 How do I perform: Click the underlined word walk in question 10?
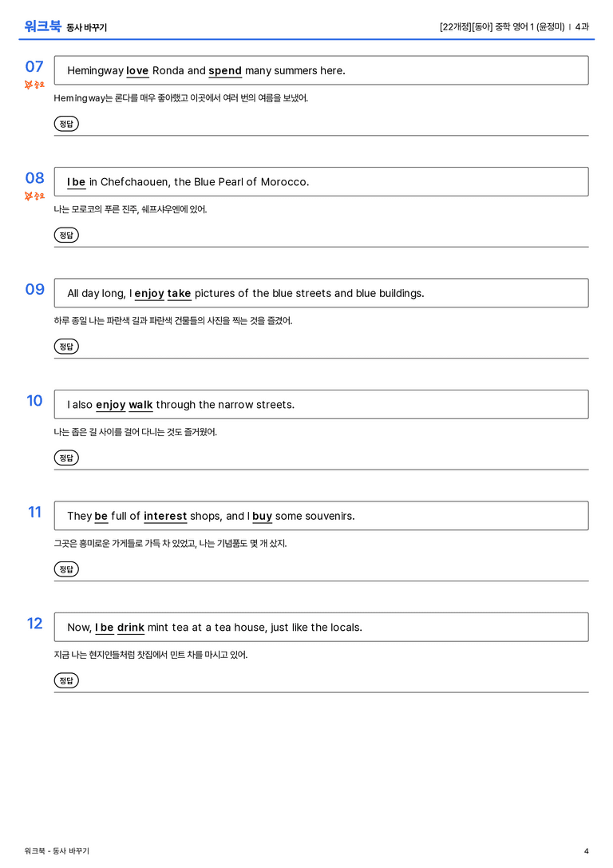[140, 405]
